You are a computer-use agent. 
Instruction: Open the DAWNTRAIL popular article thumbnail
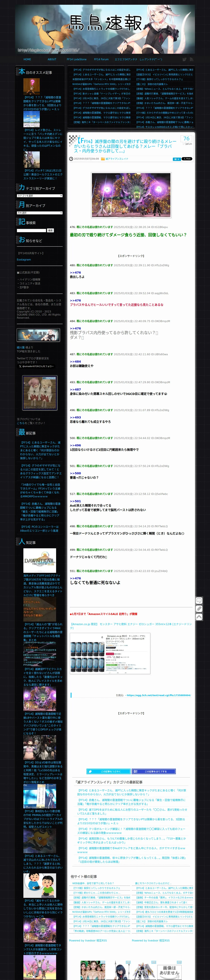pos(40,561)
